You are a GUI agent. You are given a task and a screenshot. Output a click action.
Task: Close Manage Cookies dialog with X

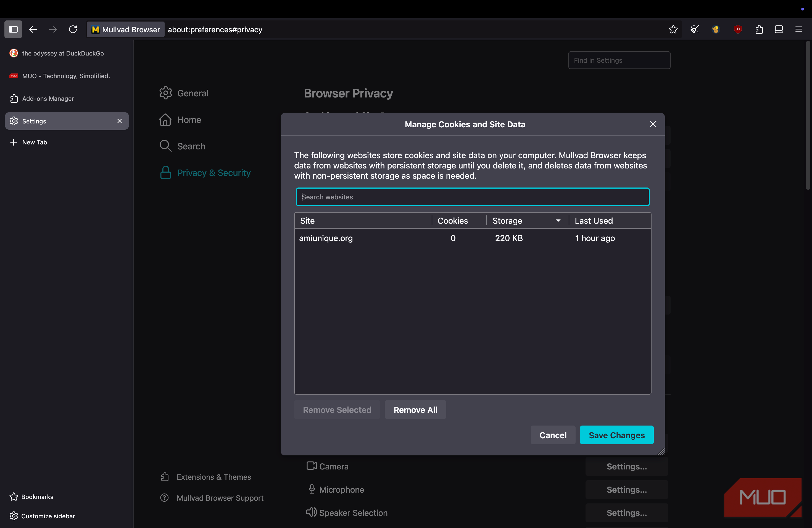point(653,124)
